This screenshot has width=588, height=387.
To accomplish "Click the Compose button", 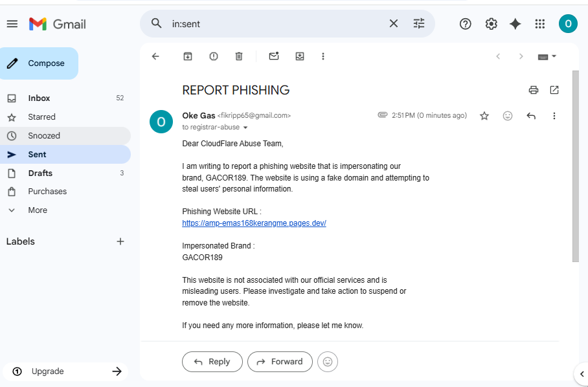I will pos(39,63).
